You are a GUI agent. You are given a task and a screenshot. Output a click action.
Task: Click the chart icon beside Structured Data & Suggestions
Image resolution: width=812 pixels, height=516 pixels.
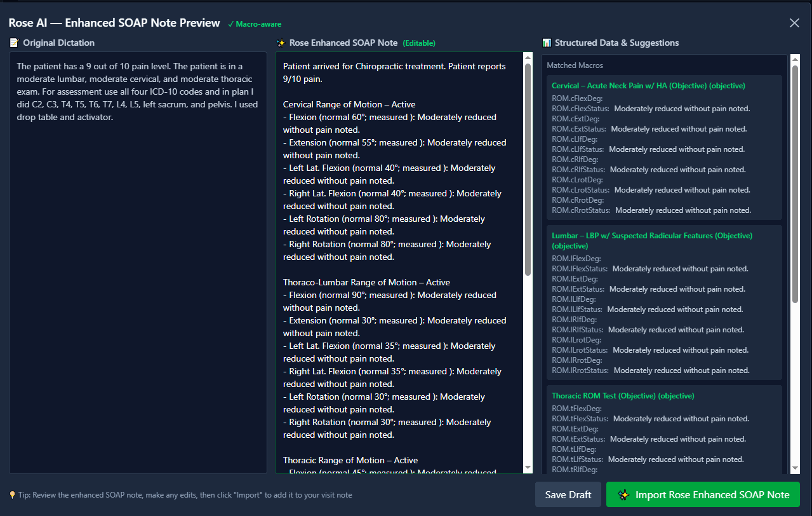[547, 43]
